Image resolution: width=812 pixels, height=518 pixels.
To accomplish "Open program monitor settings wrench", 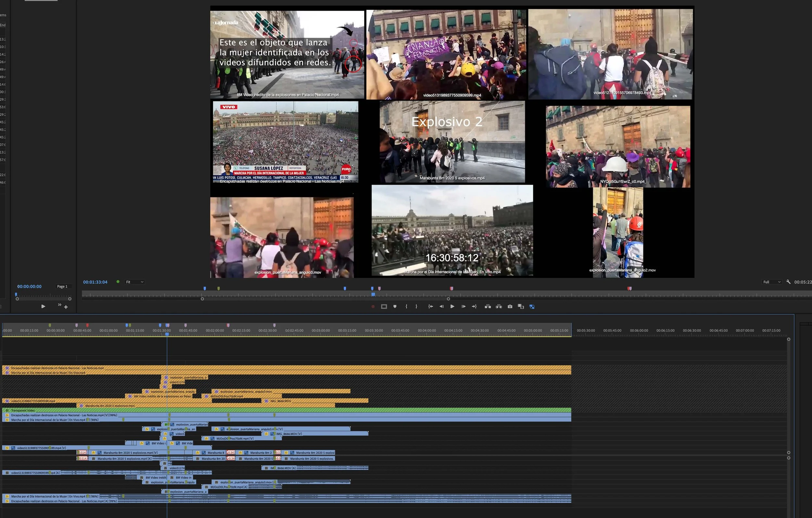I will 788,282.
